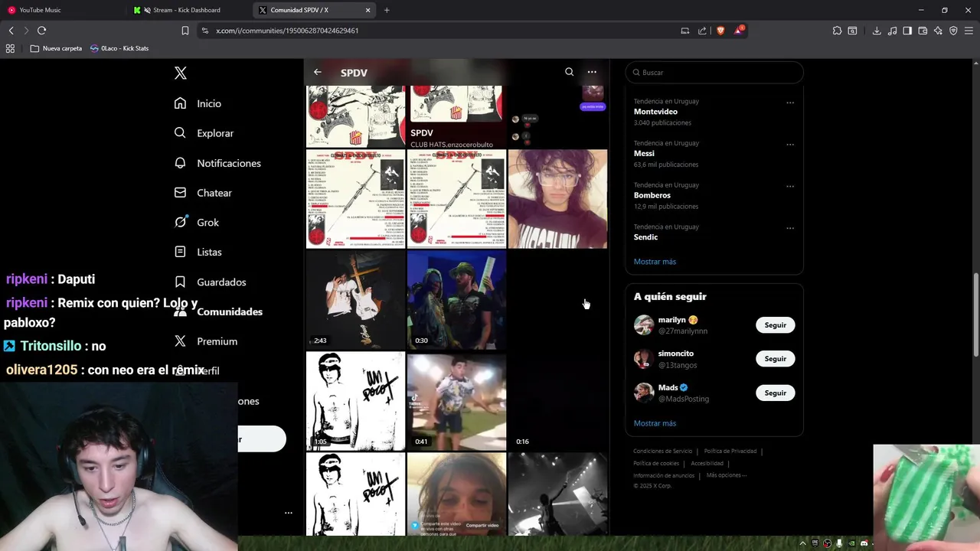Show more accounts to follow
The height and width of the screenshot is (551, 980).
coord(655,423)
